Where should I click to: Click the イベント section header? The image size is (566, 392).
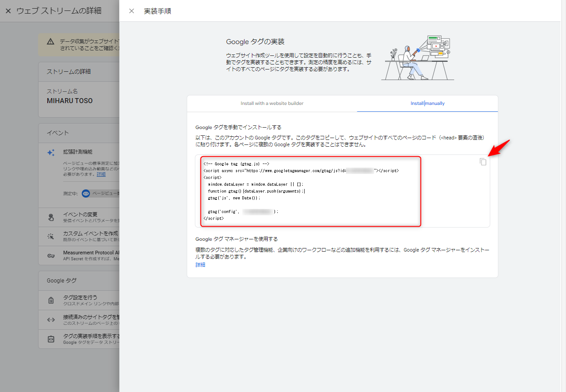click(58, 133)
